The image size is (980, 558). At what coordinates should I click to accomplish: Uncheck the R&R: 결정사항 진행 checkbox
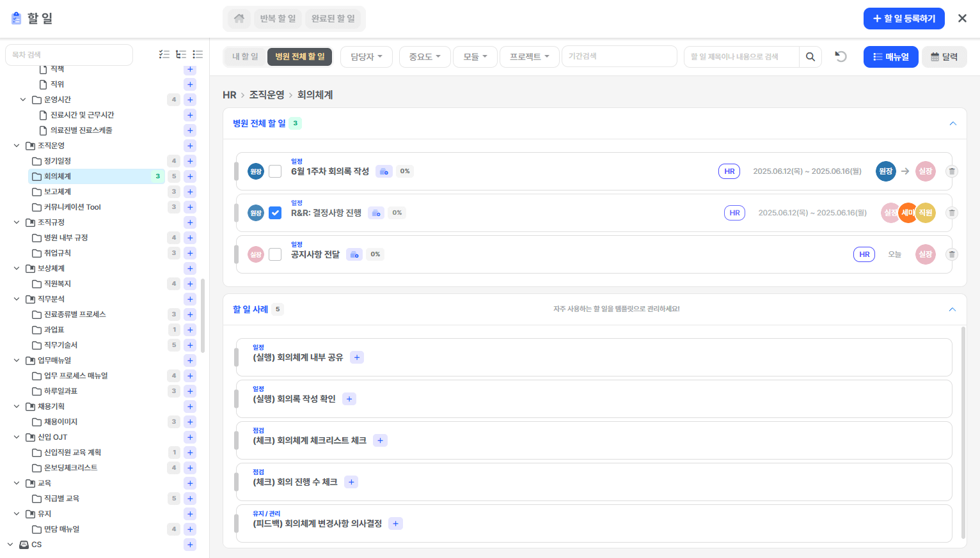[275, 213]
